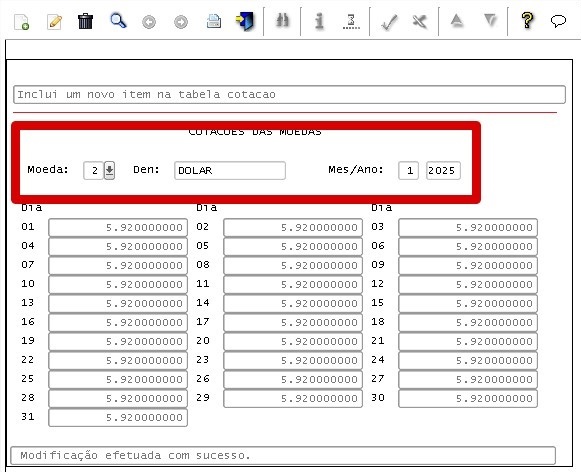Screen dimensions: 581x472
Task: Click the rate field for day 31
Action: [118, 418]
